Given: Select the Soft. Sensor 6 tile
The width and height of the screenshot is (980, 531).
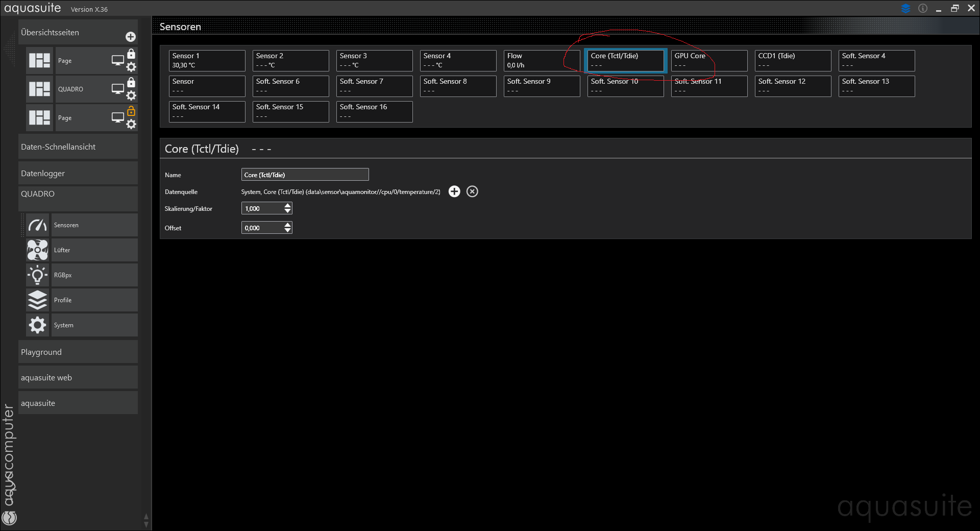Looking at the screenshot, I should click(x=291, y=86).
